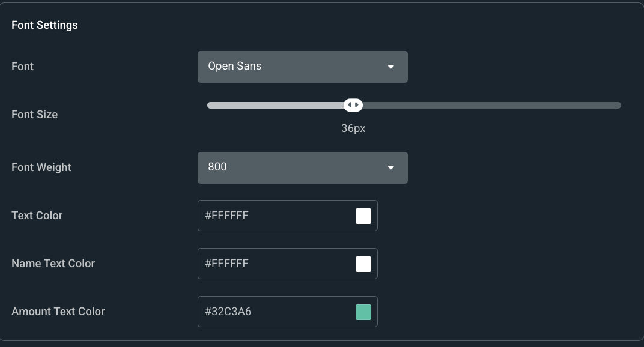Click the caret arrow on the Font dropdown
The width and height of the screenshot is (644, 347).
(x=392, y=67)
